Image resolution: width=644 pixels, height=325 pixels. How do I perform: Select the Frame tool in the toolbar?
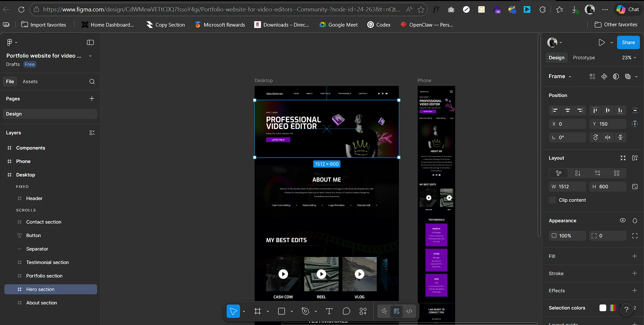[x=258, y=311]
